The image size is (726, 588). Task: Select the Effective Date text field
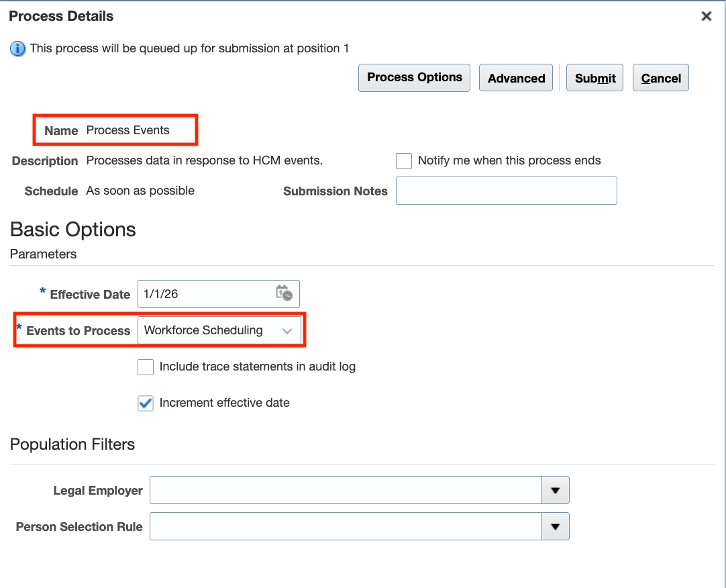coord(201,293)
